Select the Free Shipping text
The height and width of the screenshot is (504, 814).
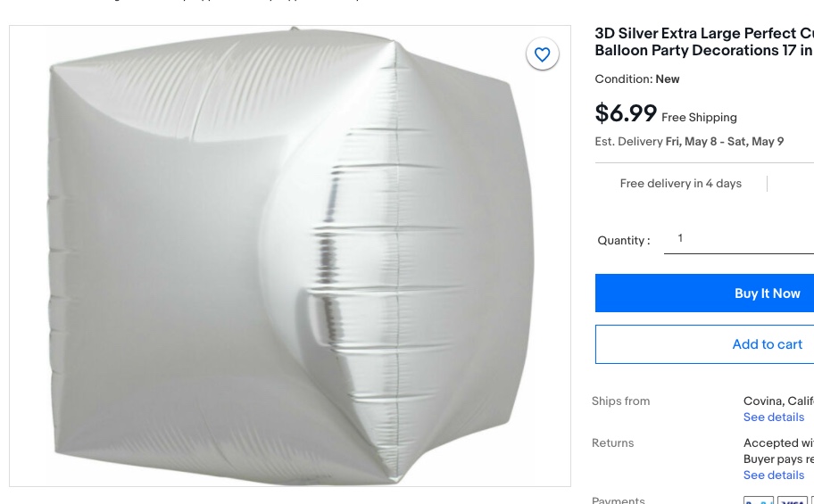click(x=699, y=118)
